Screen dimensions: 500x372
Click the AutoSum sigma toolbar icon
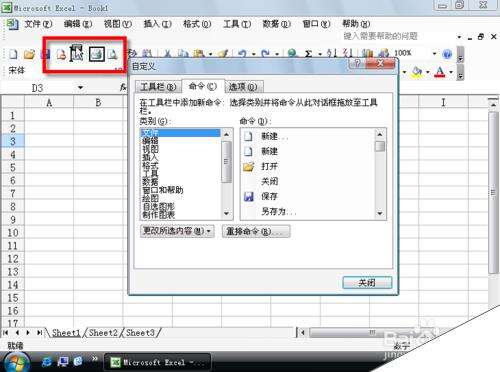pyautogui.click(x=309, y=53)
